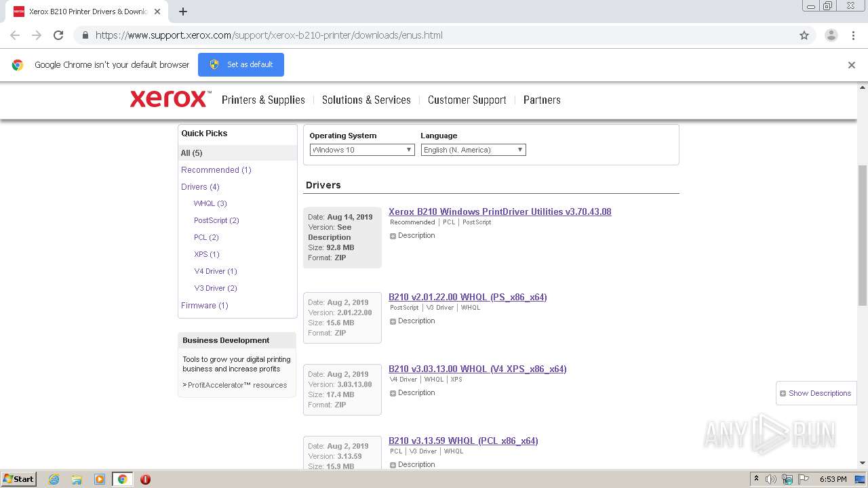Open the volume speaker tray icon
Viewport: 868px width, 488px height.
coord(770,479)
